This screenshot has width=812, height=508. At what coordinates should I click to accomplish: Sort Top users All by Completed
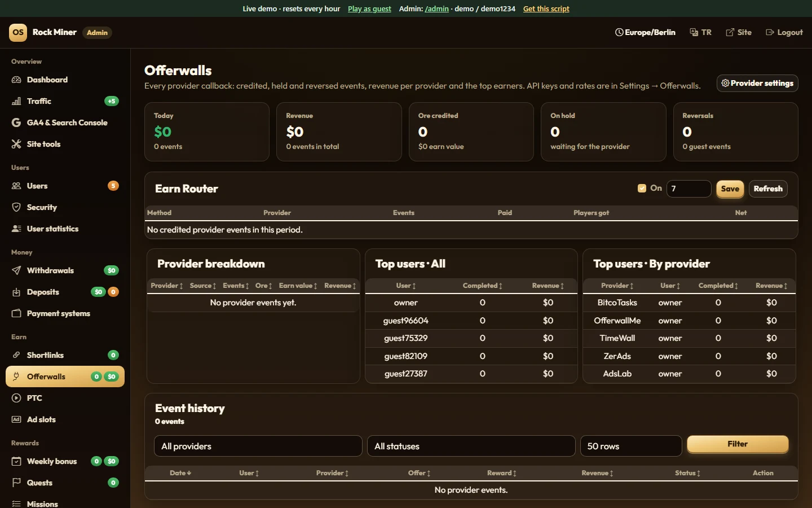[482, 286]
